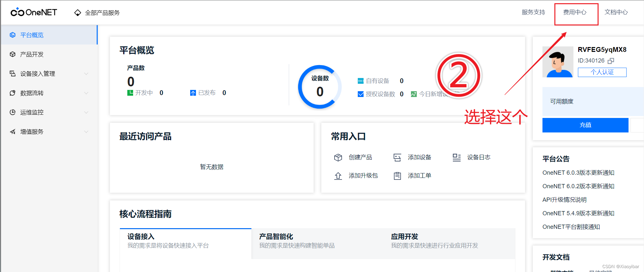Select 产品开发 in the sidebar
This screenshot has width=644, height=272.
(49, 54)
